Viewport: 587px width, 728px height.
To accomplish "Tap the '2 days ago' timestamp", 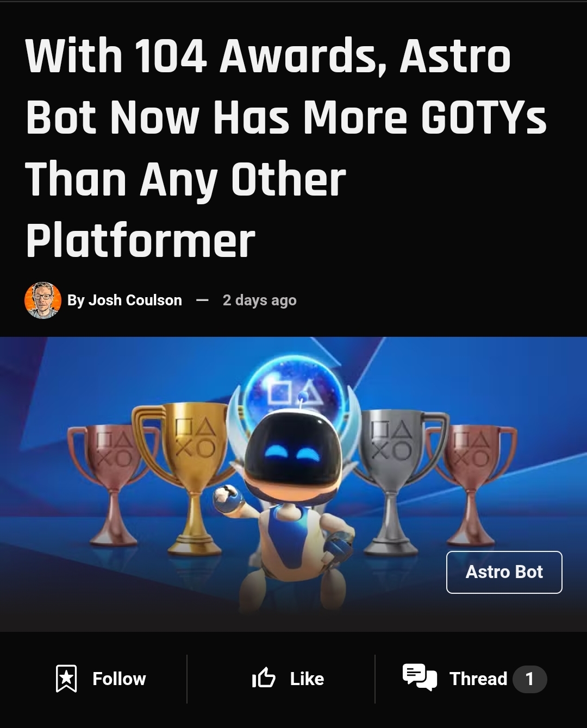I will 260,300.
